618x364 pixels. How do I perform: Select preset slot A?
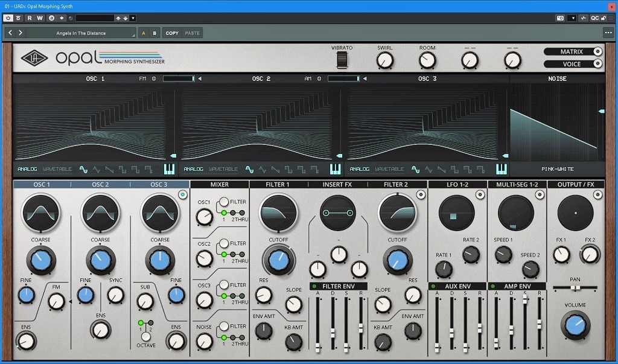144,33
